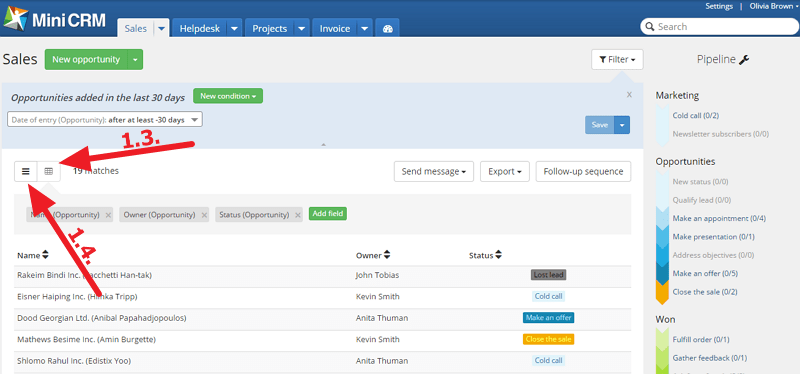
Task: Open the Projects tab
Action: (269, 29)
